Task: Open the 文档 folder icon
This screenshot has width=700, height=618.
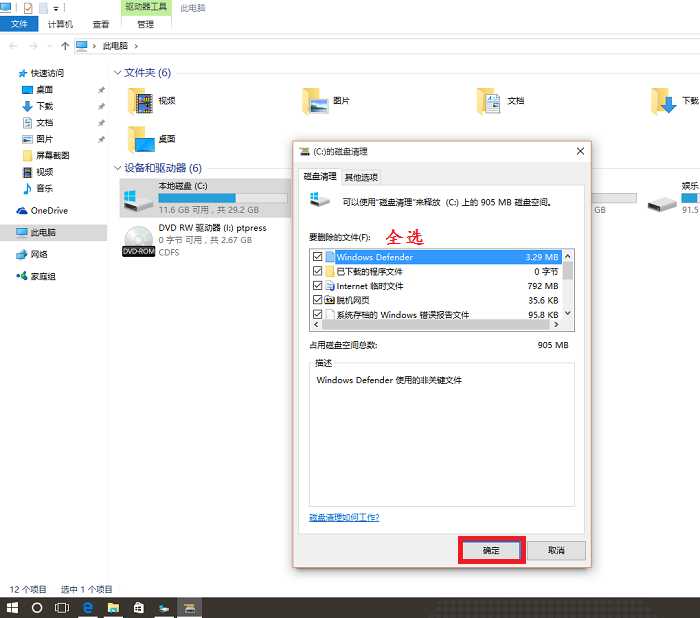Action: pyautogui.click(x=489, y=101)
